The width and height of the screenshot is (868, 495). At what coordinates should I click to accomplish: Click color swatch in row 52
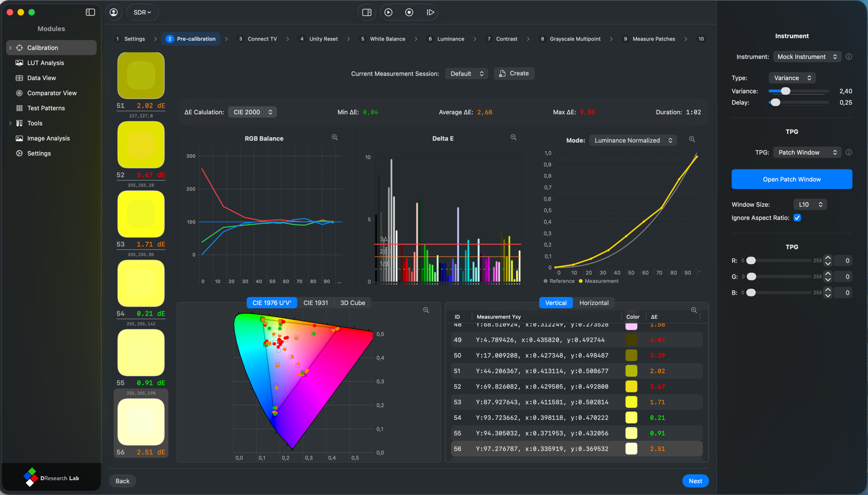[631, 387]
